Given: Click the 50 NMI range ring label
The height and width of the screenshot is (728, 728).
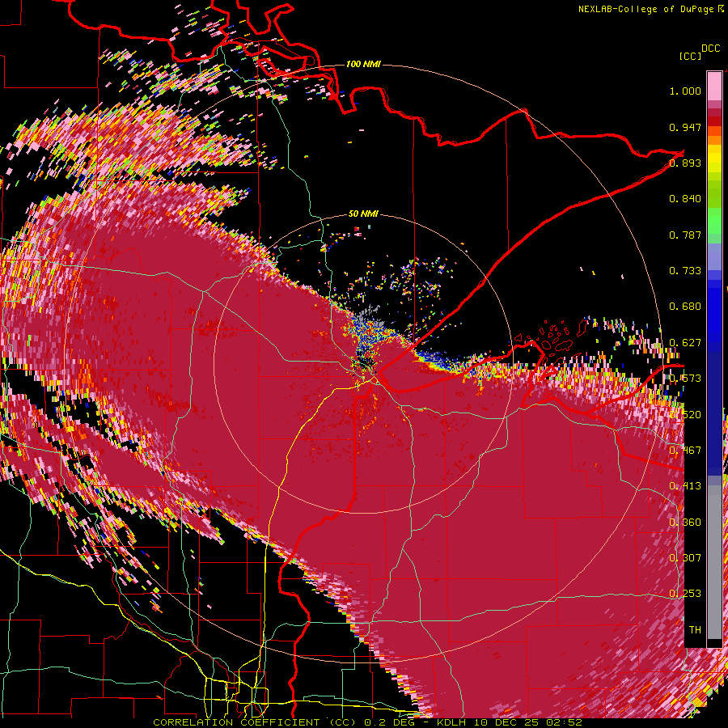Looking at the screenshot, I should pos(363,214).
